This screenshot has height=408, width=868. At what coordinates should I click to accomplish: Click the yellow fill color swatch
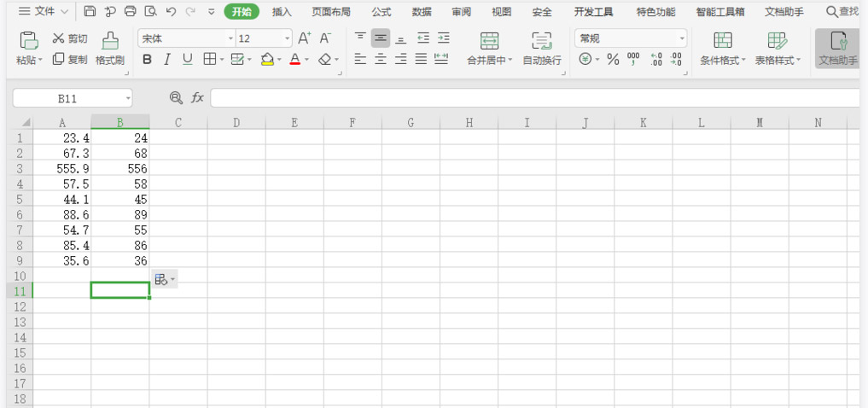267,59
